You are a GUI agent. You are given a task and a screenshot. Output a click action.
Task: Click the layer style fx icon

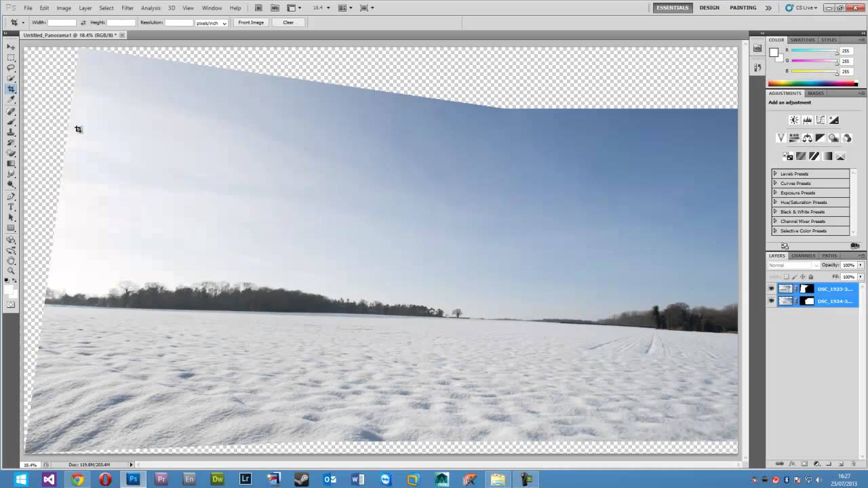(792, 464)
